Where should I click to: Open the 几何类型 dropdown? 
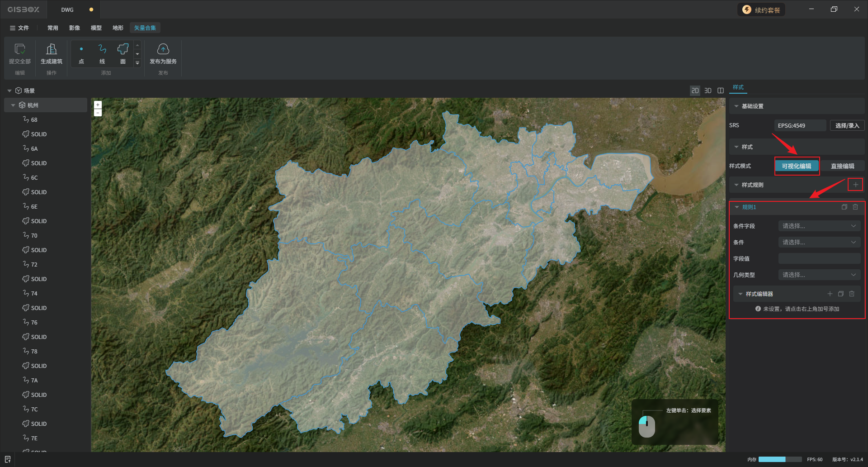[x=819, y=275]
